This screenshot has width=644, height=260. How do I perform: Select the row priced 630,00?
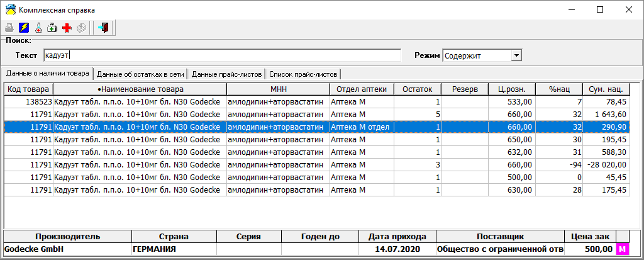coord(317,190)
